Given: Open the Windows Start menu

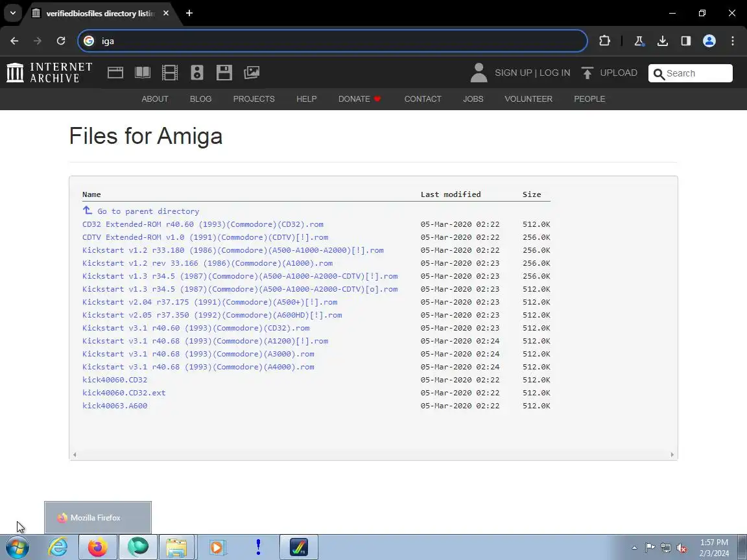Looking at the screenshot, I should tap(17, 547).
